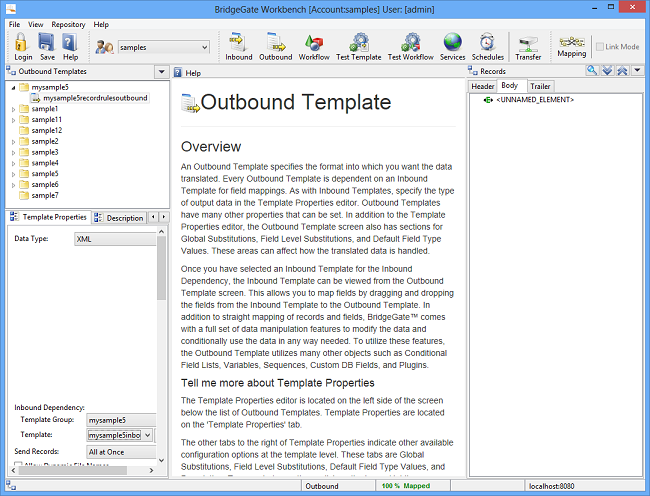
Task: Click tab scroll left arrow button
Action: [153, 217]
